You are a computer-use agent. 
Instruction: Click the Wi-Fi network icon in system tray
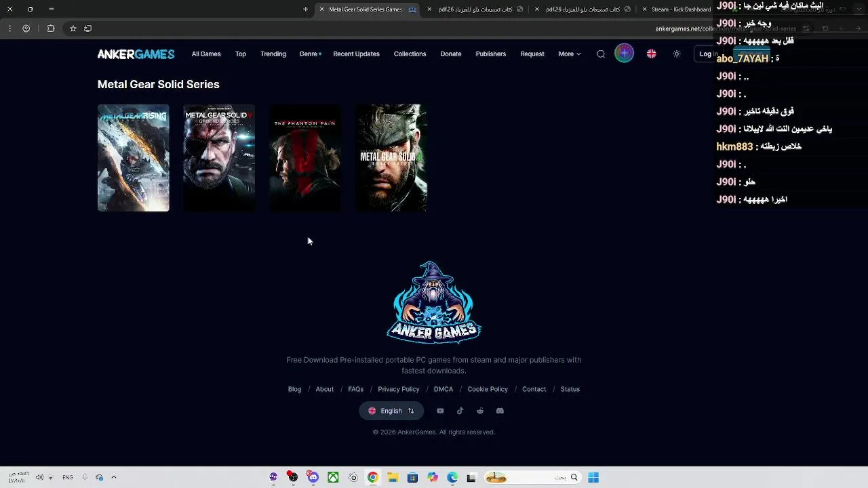[x=50, y=478]
